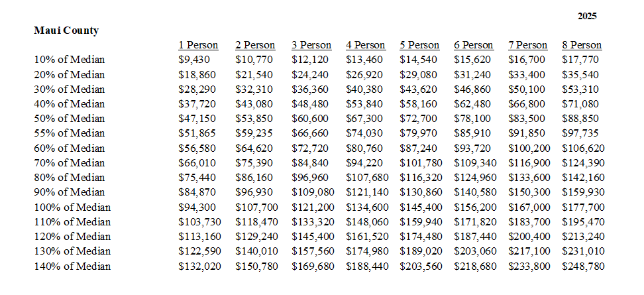Screen dimensions: 644x295
Task: Click the Maui County heading
Action: (x=66, y=30)
